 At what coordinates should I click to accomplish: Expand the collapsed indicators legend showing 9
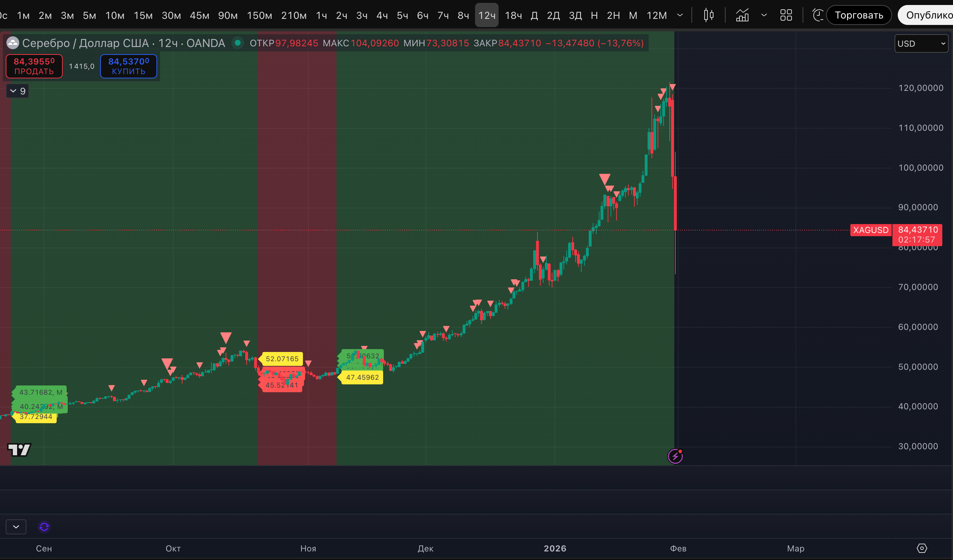pyautogui.click(x=17, y=91)
